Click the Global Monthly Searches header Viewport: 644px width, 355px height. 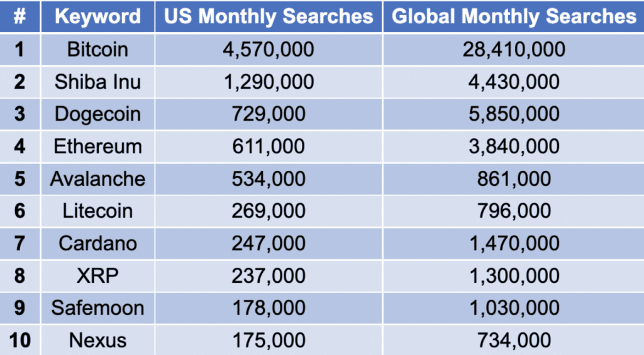click(514, 16)
